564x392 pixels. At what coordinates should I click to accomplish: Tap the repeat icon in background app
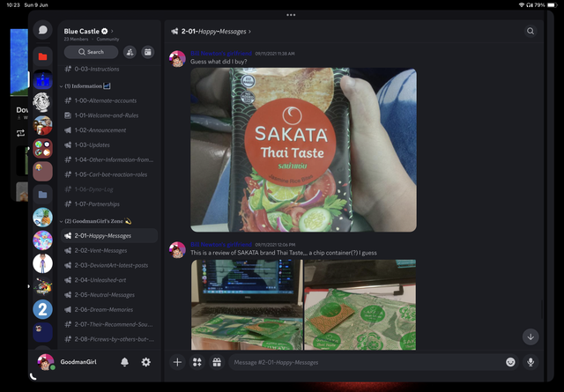point(20,133)
